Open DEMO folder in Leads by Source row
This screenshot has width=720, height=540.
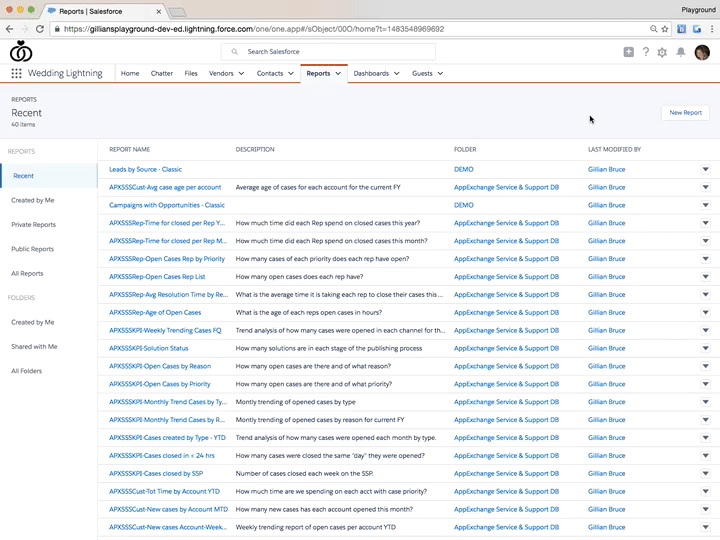coord(463,169)
